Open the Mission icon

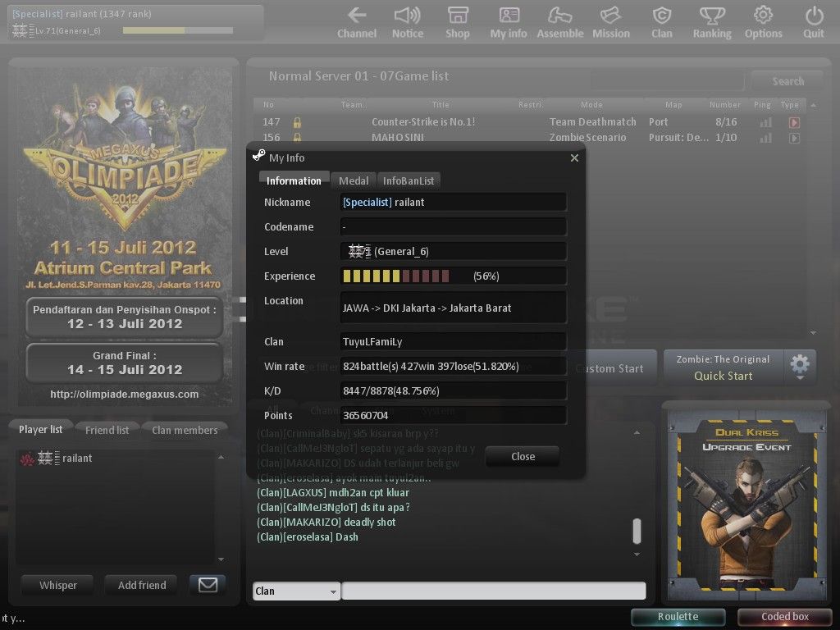(x=610, y=16)
